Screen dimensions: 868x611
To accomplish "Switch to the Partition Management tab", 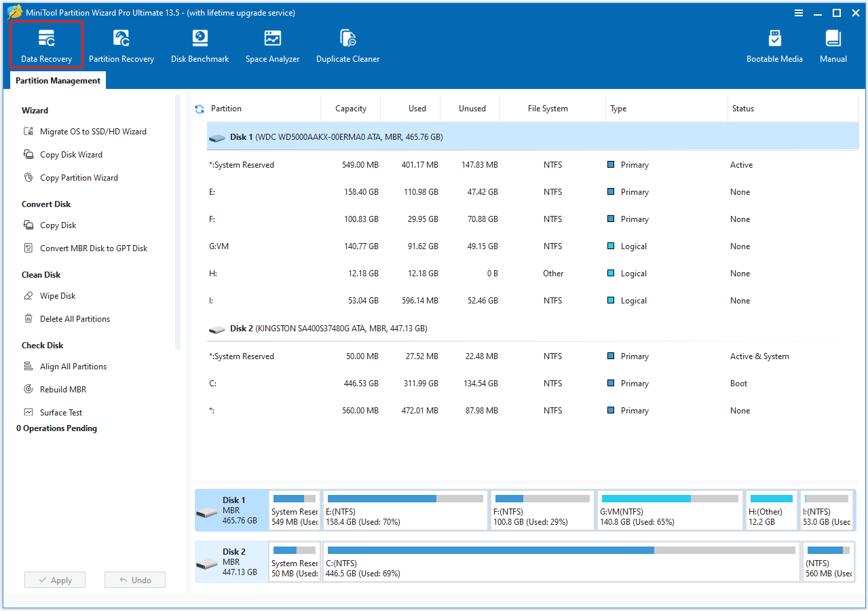I will 57,80.
